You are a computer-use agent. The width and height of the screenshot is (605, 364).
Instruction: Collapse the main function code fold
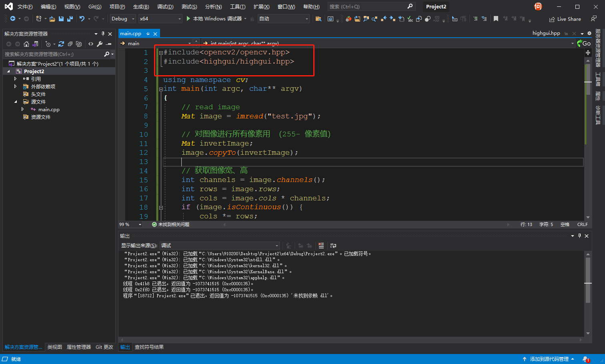tap(161, 89)
